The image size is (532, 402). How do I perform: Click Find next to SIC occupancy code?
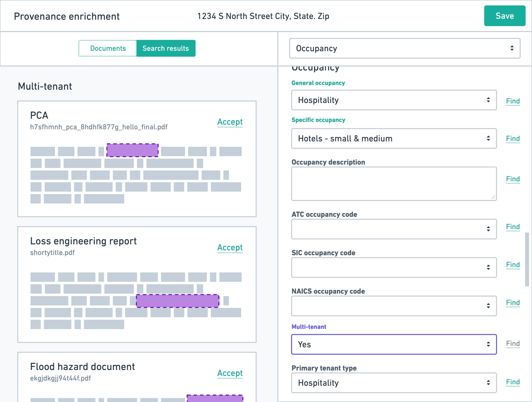[513, 265]
